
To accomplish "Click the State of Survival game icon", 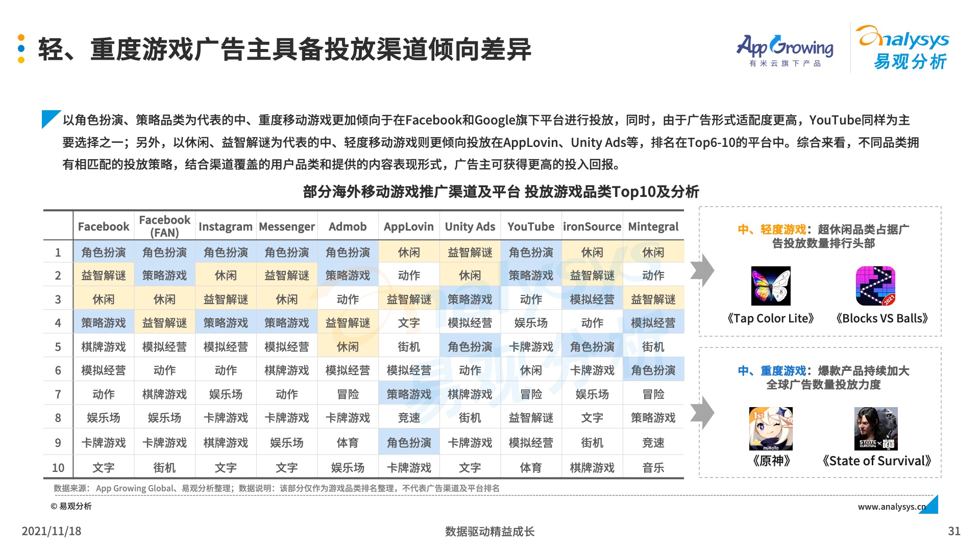I will (x=875, y=429).
